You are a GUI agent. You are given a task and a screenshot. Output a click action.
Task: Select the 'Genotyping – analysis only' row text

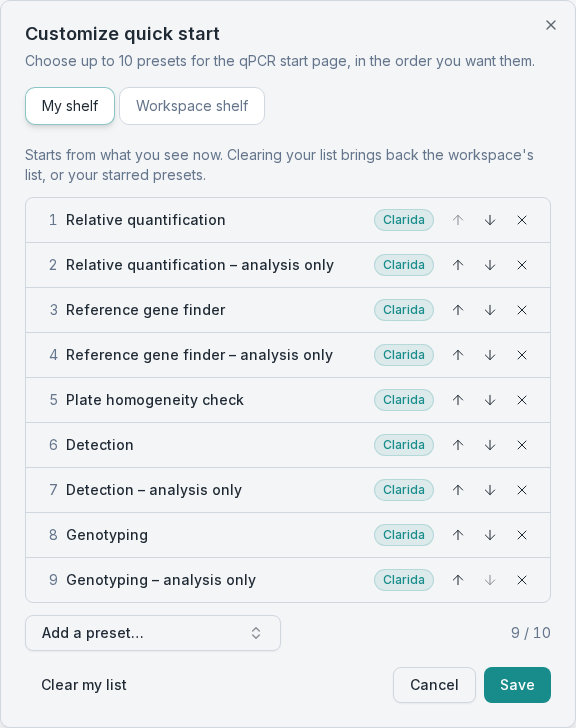(161, 580)
